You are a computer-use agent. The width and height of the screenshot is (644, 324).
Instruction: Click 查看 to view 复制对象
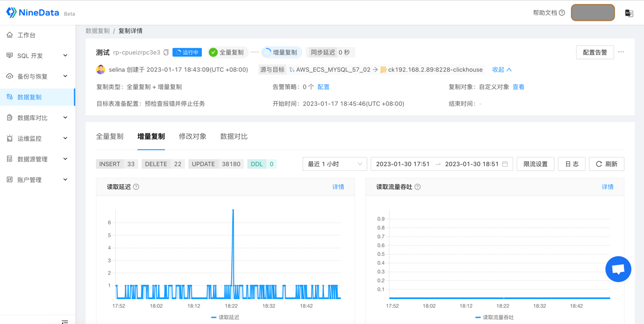pyautogui.click(x=518, y=87)
